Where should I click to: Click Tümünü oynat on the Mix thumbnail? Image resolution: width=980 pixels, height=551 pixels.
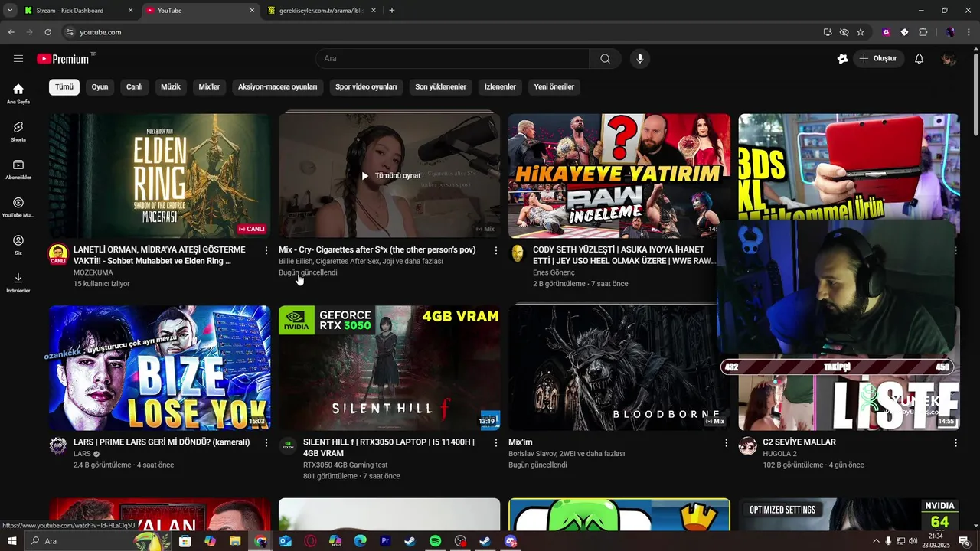click(390, 176)
